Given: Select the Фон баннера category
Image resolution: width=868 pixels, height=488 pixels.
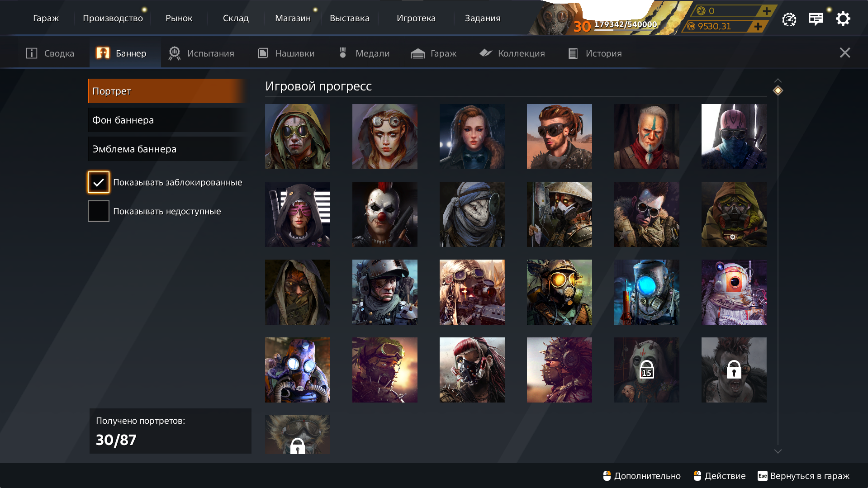Looking at the screenshot, I should pos(167,120).
